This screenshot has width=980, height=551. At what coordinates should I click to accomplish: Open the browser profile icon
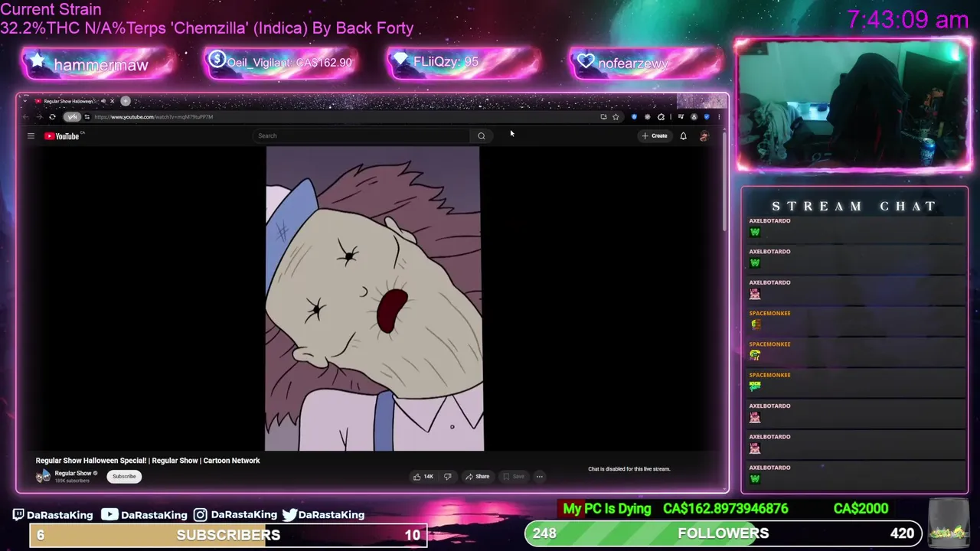click(694, 116)
